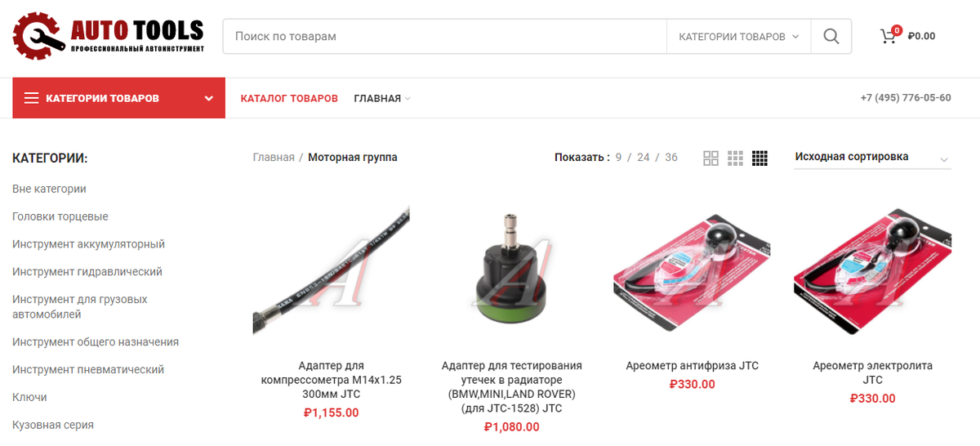Switch to two-column grid view icon
Screen dimensions: 980x446
point(710,158)
